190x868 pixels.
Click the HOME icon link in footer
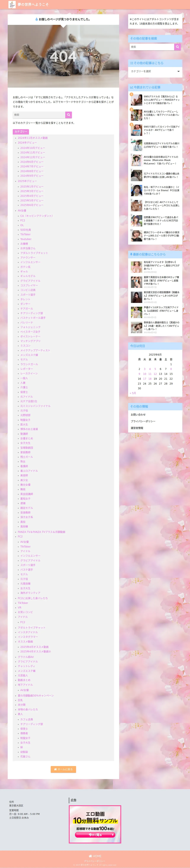click(95, 856)
